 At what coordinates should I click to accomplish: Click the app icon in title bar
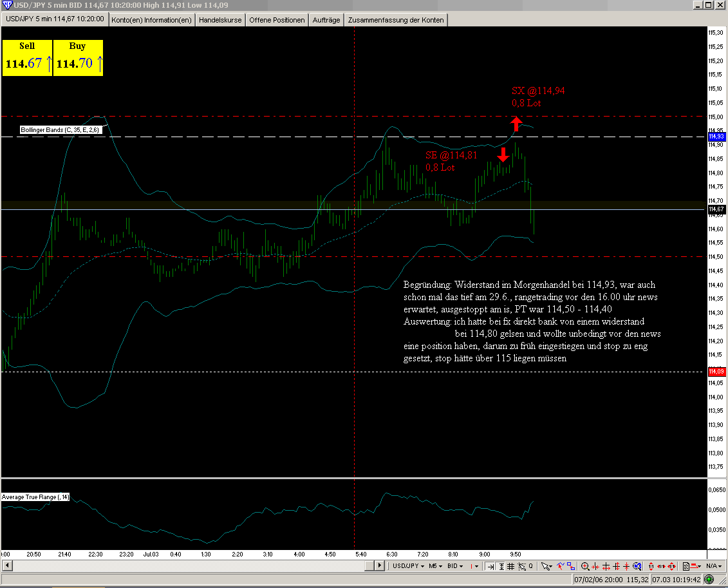coord(6,5)
